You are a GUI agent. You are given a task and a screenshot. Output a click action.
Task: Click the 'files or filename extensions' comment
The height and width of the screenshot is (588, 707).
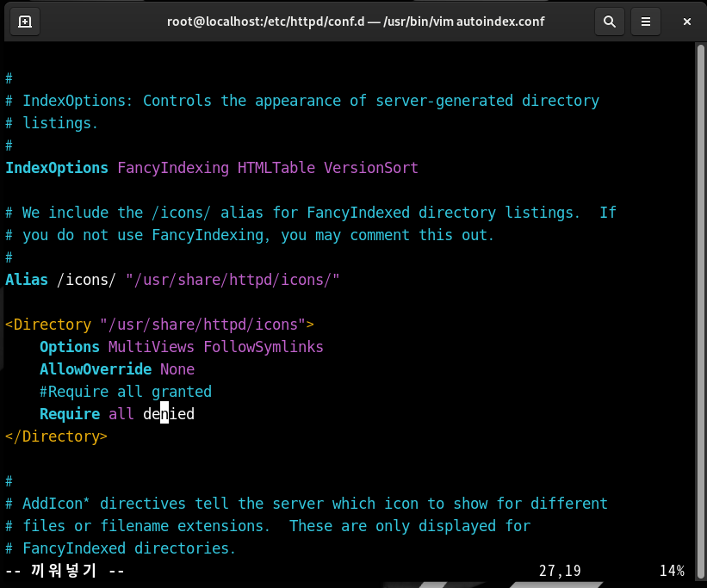coord(268,526)
